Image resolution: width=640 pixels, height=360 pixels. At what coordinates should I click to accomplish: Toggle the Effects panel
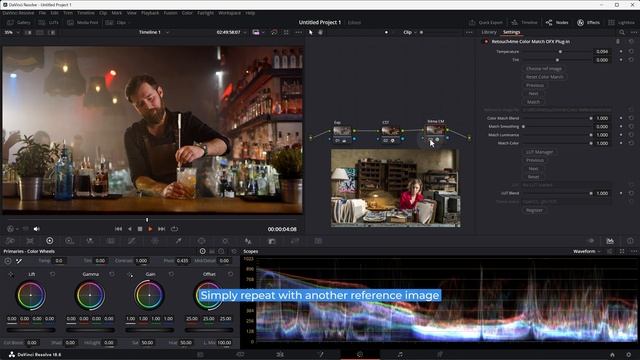(x=589, y=22)
